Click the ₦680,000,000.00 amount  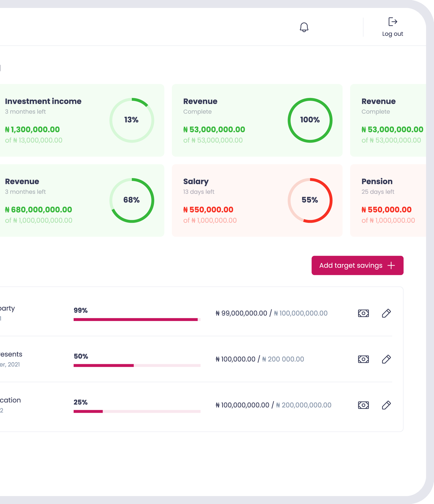[38, 210]
